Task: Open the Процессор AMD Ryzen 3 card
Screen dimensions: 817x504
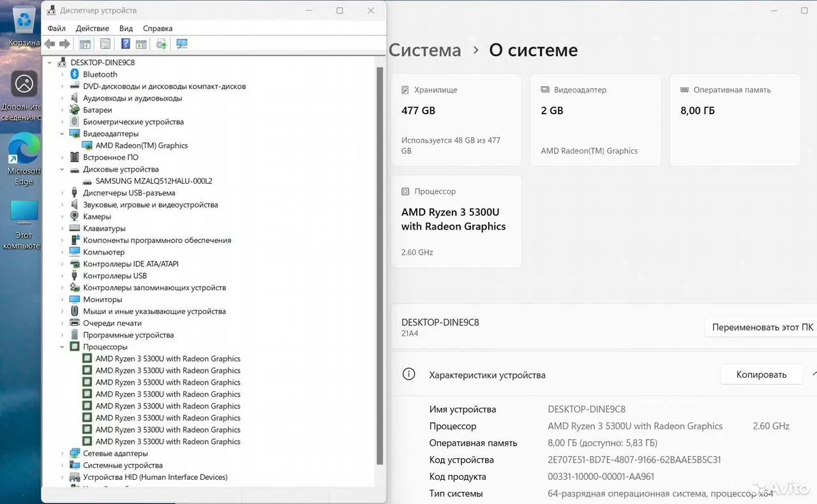Action: tap(456, 221)
